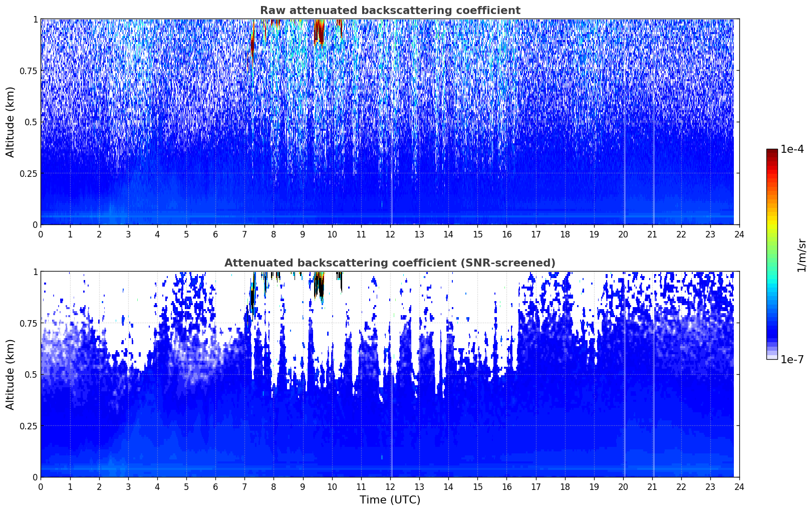Viewport: 812px width, 511px height.
Task: Click the bottom plot's 'Altitude (km)' label
Action: 11,374
